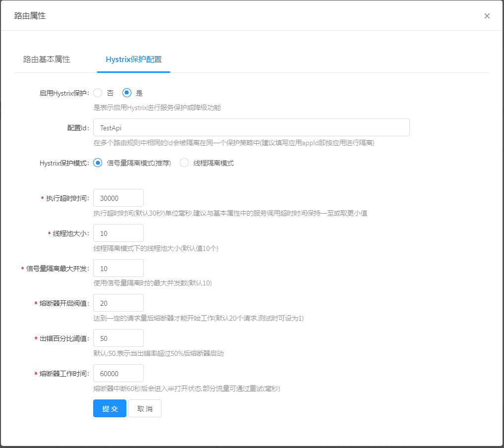Close the 路由属性 dialog

click(487, 16)
